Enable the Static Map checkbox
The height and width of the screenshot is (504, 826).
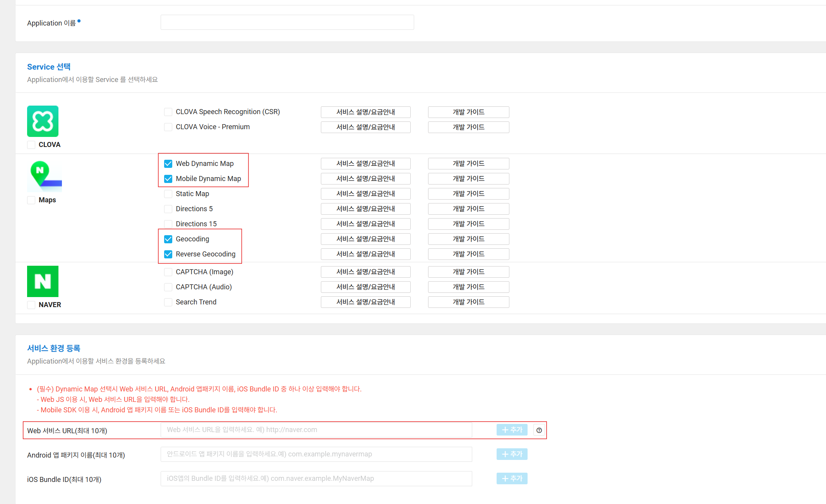[168, 194]
